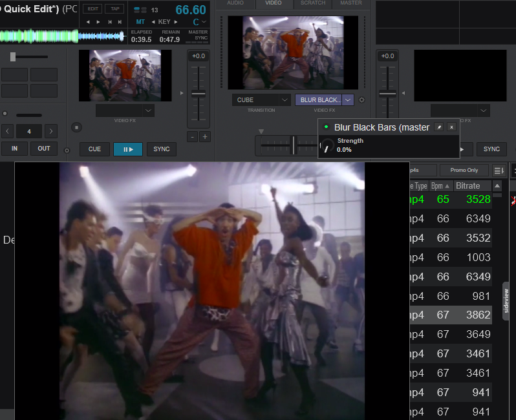The height and width of the screenshot is (420, 516).
Task: Raise the key with the right KEY arrow
Action: 176,22
